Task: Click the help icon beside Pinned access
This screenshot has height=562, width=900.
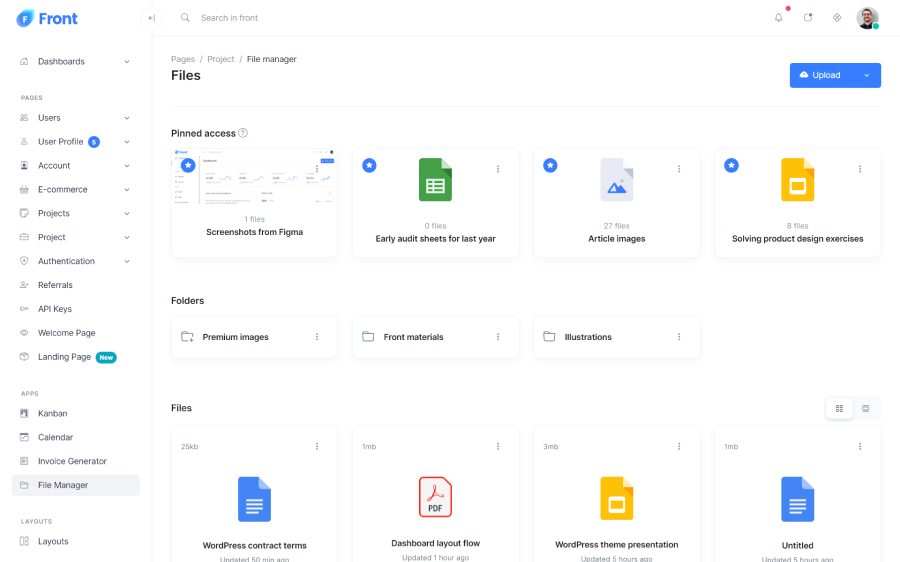Action: (x=243, y=133)
